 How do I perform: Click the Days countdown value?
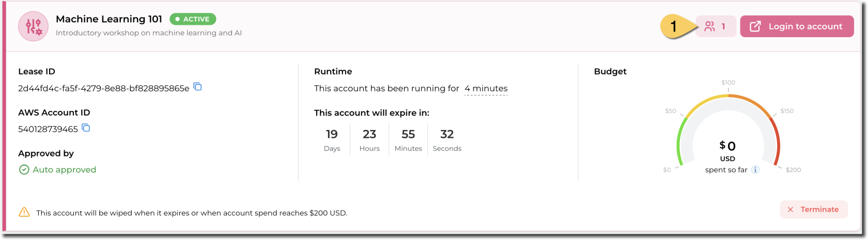point(332,135)
